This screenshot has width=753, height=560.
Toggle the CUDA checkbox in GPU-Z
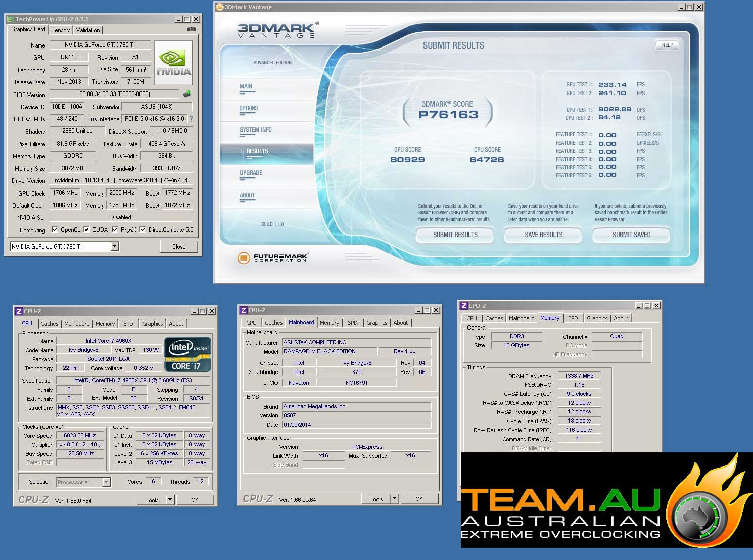click(86, 229)
